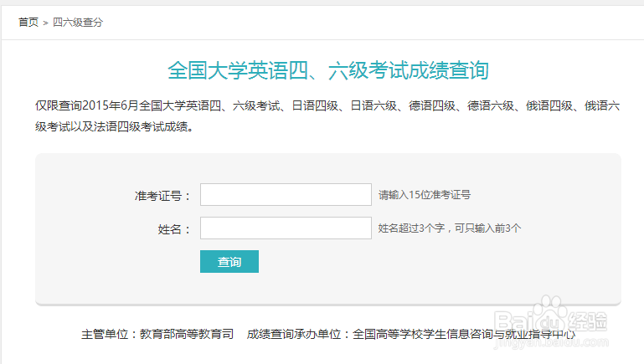Click the line 级考试以及法语四级考试成绩
Viewport: 644px width, 364px height.
pos(114,126)
